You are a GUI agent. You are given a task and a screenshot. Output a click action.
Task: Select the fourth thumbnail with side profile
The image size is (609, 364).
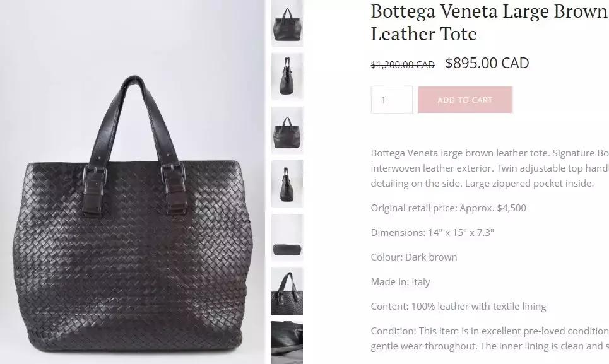[x=287, y=184]
